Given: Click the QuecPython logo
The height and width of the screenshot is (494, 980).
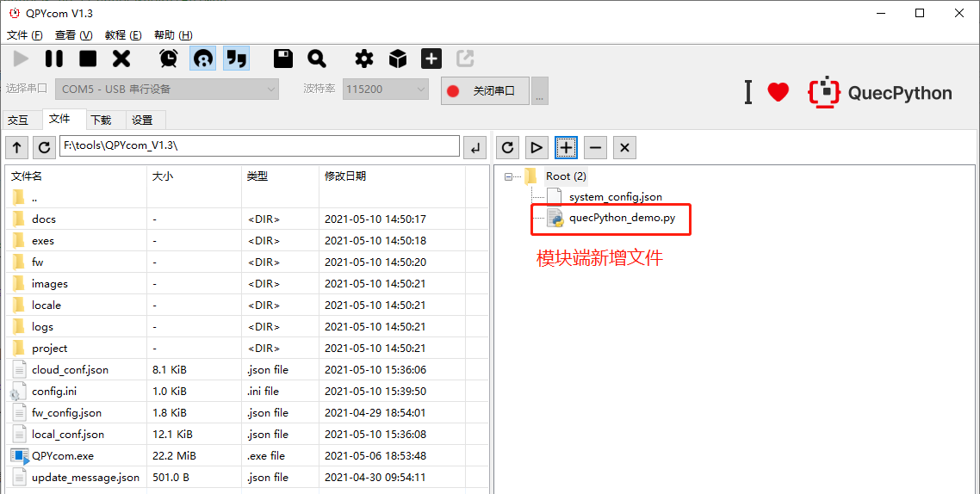Looking at the screenshot, I should click(x=880, y=92).
